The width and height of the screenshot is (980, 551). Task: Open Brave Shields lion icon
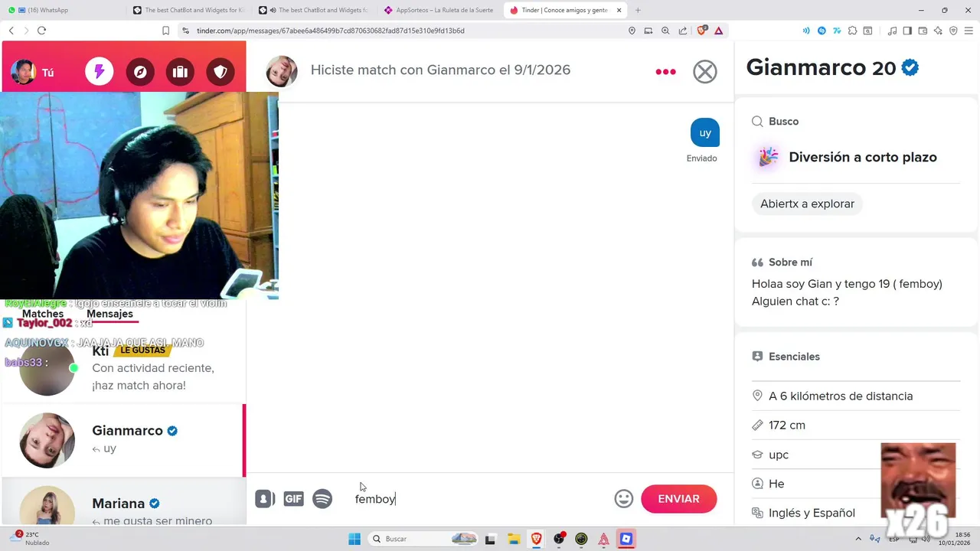[701, 31]
